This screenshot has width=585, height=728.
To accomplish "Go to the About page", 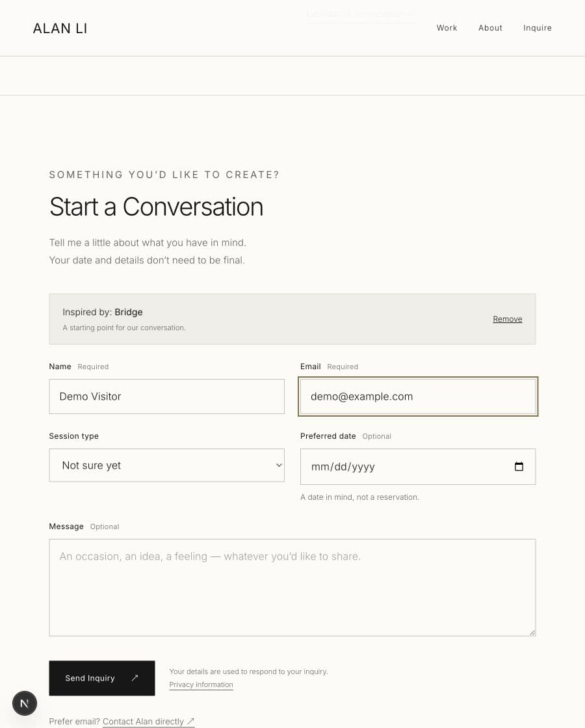I will click(x=490, y=28).
